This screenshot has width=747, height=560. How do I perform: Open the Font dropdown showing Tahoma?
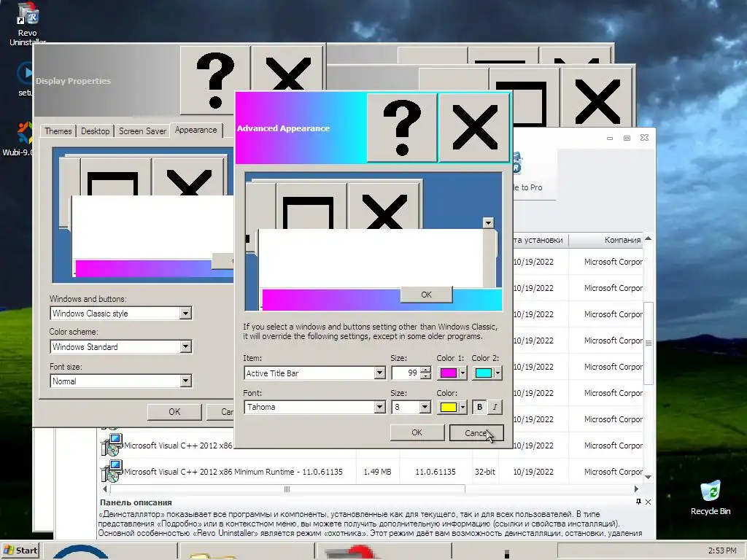tap(379, 407)
